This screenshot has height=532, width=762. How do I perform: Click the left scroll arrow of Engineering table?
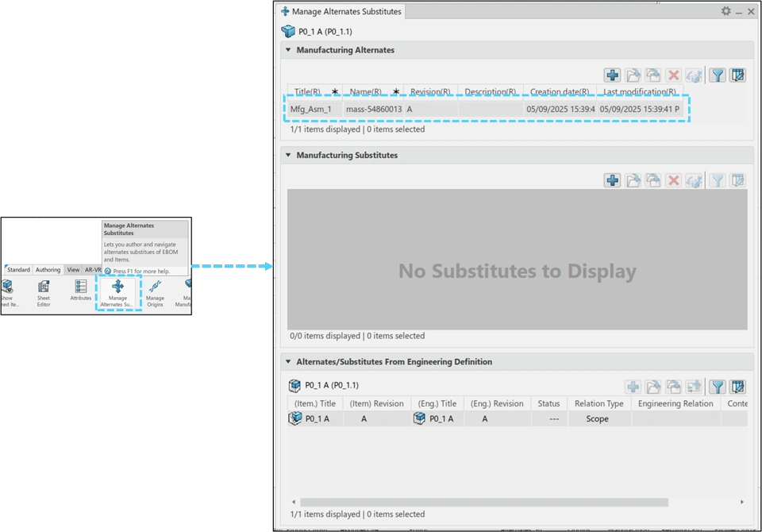[293, 502]
